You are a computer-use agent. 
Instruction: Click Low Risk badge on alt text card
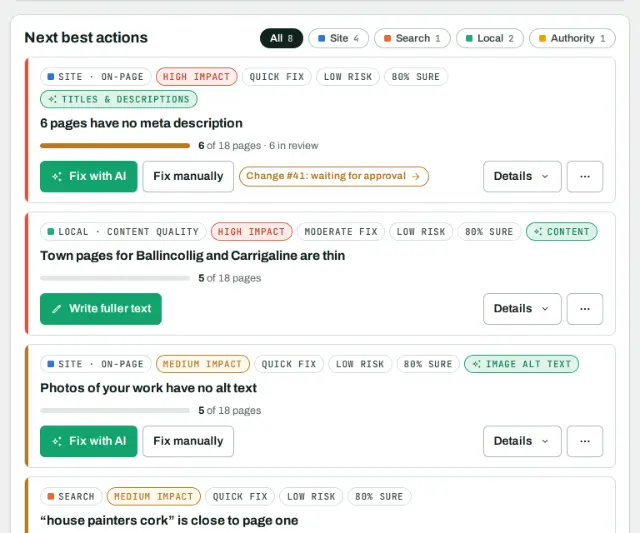tap(360, 364)
